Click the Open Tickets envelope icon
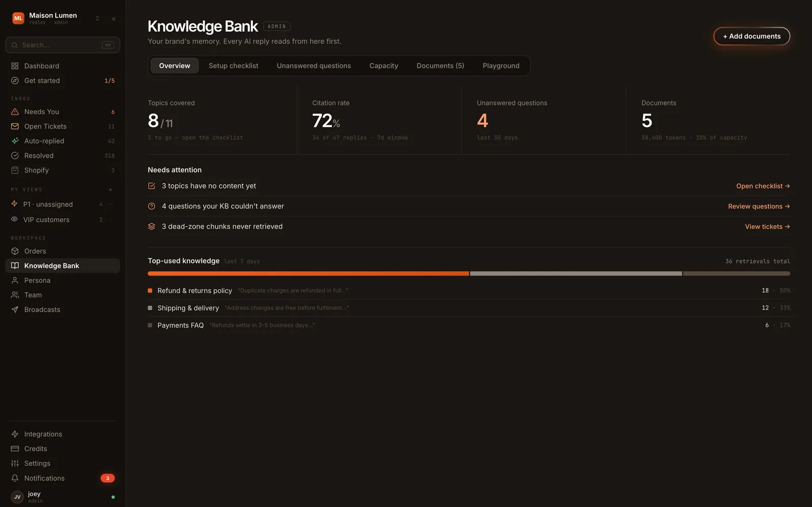 tap(15, 126)
